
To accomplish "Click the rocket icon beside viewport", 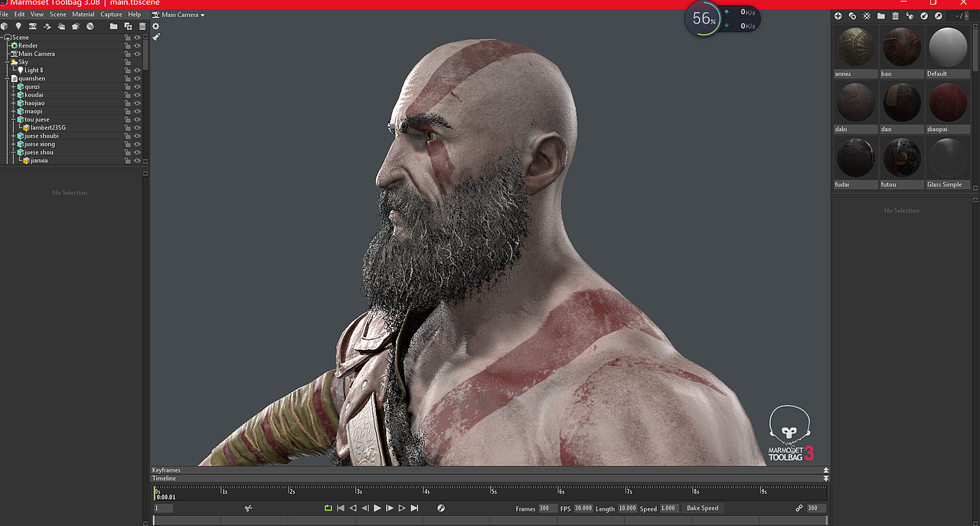I will pos(155,37).
